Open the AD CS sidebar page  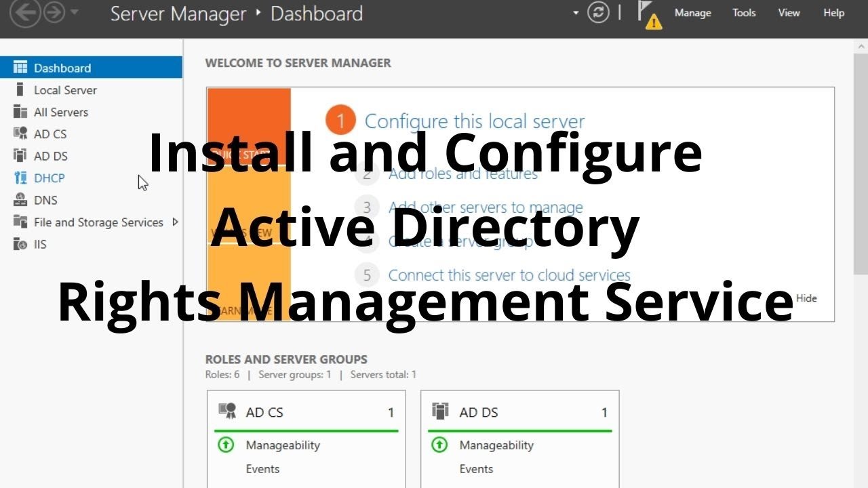tap(91, 134)
